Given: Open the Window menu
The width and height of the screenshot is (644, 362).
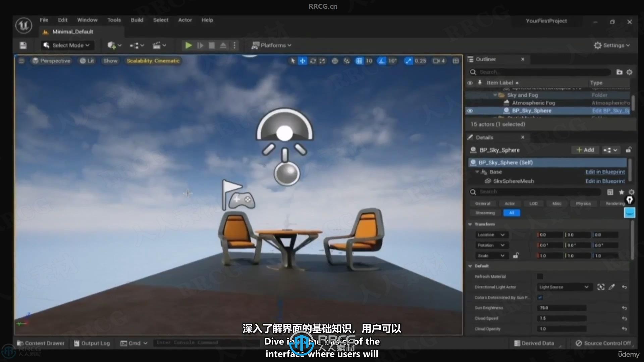Looking at the screenshot, I should (x=87, y=20).
